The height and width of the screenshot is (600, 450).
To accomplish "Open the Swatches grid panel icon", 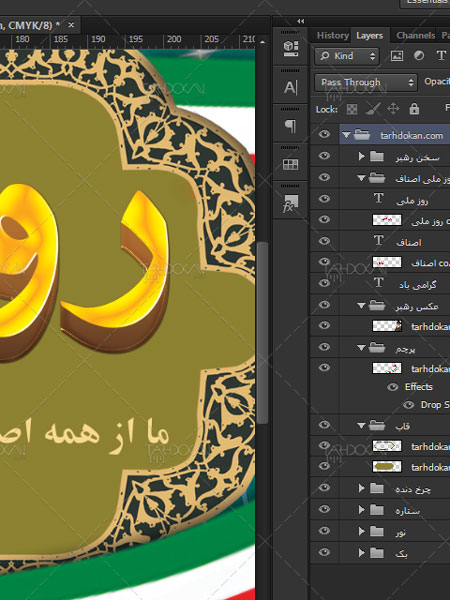I will [x=290, y=165].
